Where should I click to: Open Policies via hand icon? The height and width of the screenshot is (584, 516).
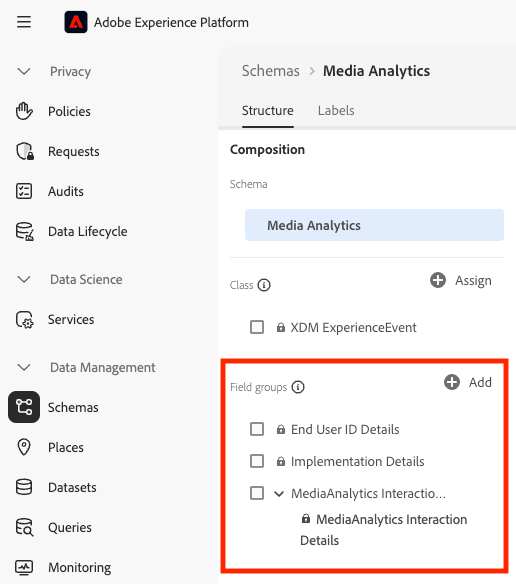pyautogui.click(x=24, y=111)
